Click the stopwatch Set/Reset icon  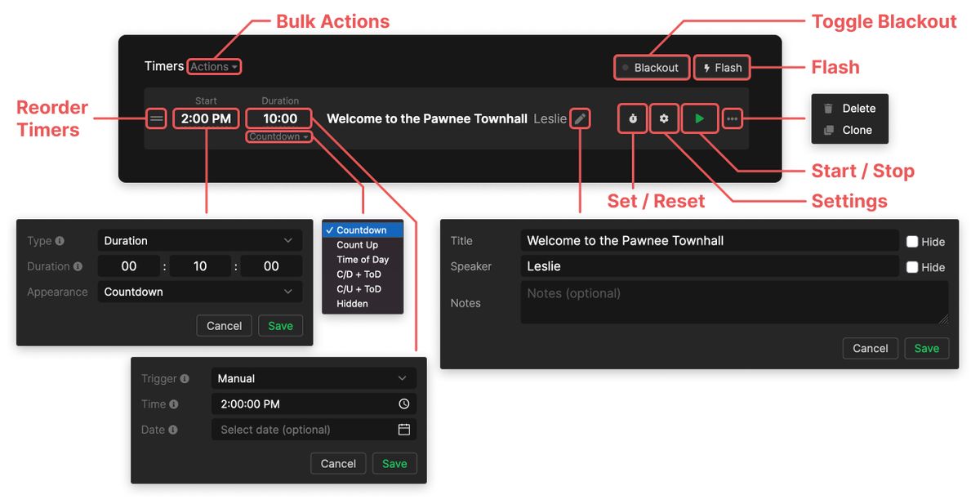tap(633, 118)
